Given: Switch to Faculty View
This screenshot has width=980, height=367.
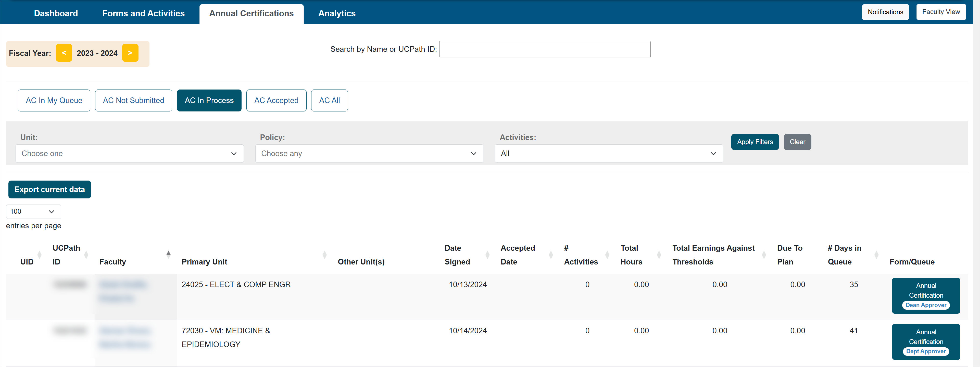Looking at the screenshot, I should tap(941, 12).
